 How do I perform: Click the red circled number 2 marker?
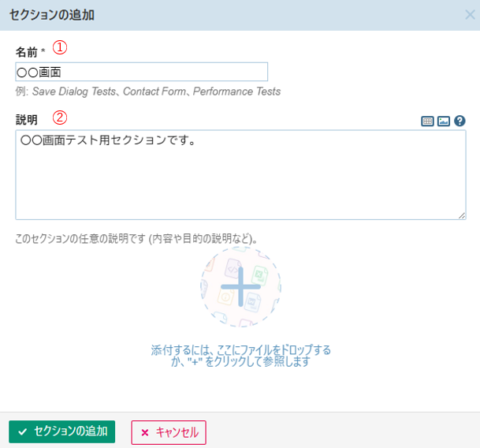click(60, 118)
